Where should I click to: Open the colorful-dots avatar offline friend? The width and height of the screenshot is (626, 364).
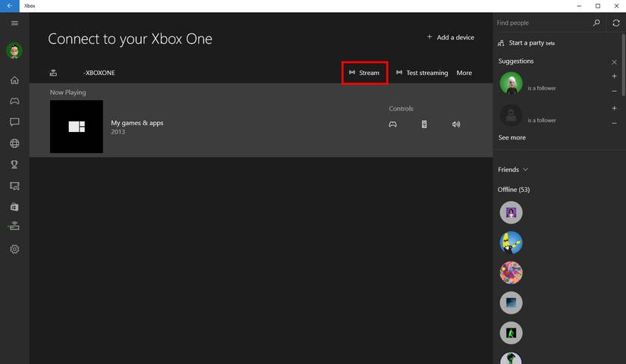(511, 272)
